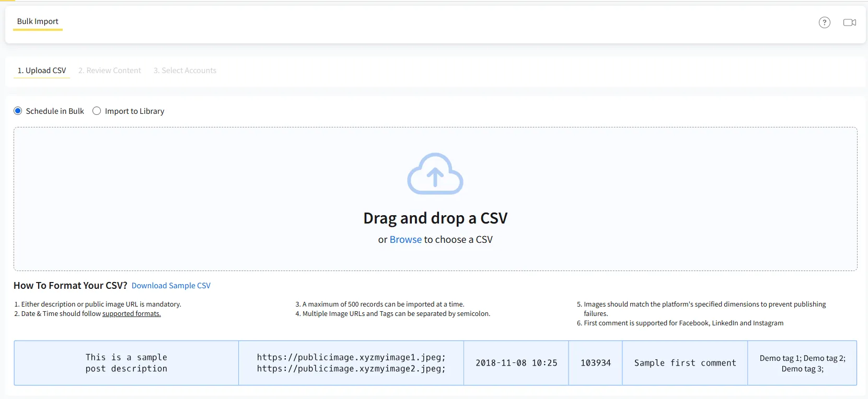Image resolution: width=868 pixels, height=399 pixels.
Task: Click the 103934 sample cell
Action: point(596,363)
